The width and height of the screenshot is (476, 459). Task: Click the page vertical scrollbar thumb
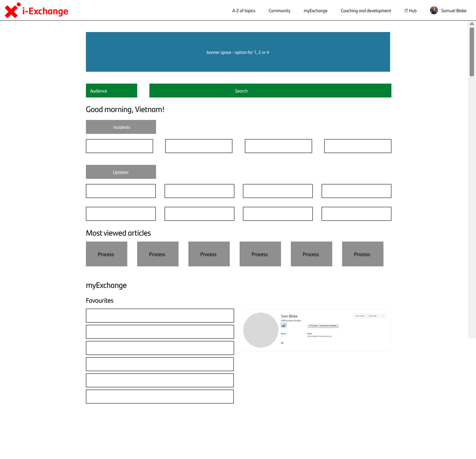472,52
